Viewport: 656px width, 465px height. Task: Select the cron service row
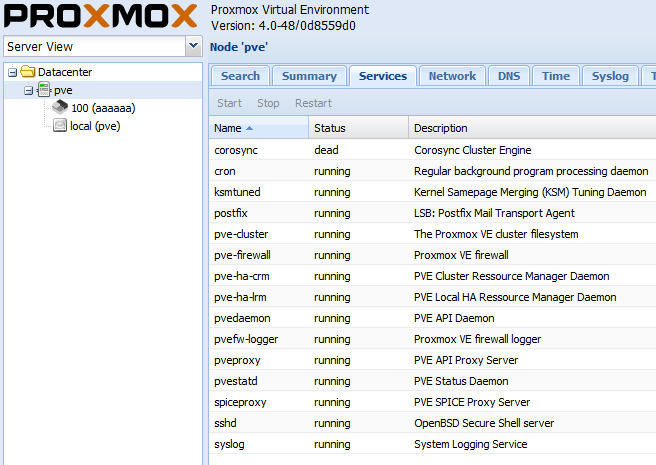(433, 171)
